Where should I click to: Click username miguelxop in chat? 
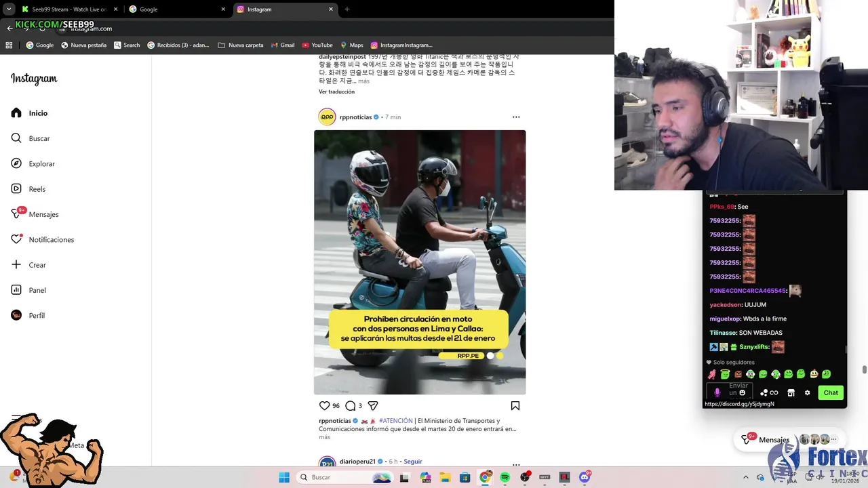pyautogui.click(x=725, y=319)
